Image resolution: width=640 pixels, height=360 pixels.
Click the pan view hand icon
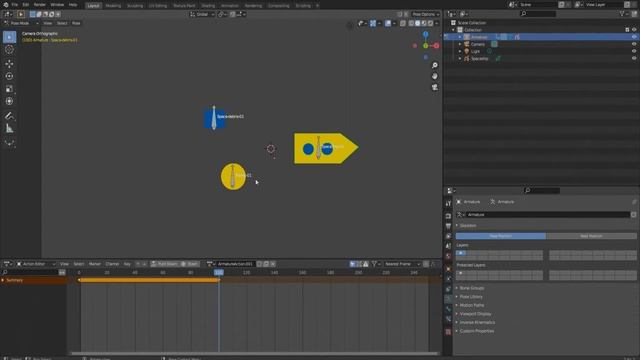[435, 76]
